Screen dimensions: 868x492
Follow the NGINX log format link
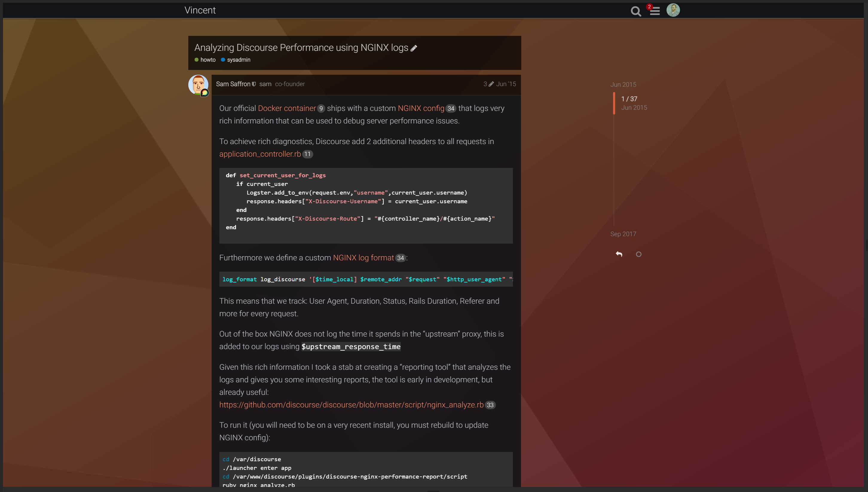click(363, 258)
